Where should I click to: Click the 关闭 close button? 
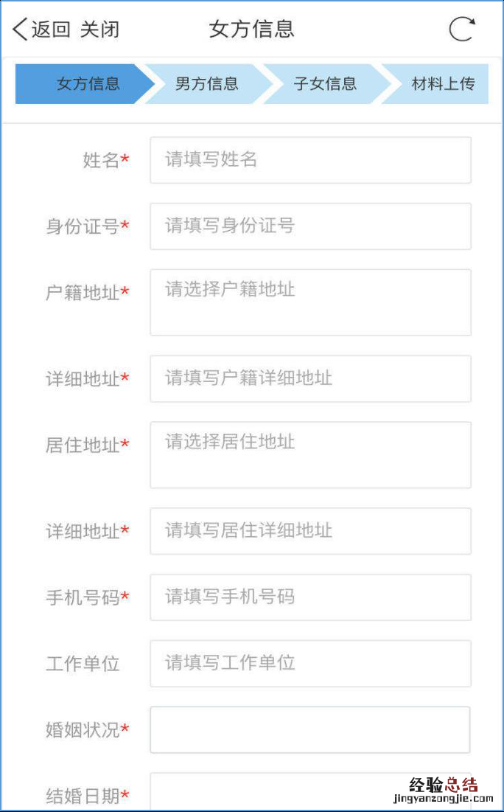99,30
